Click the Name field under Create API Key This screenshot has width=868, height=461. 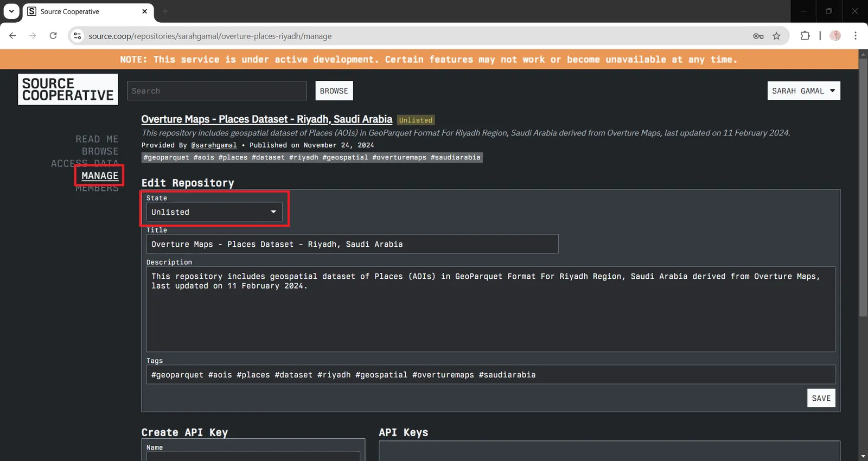coord(253,456)
